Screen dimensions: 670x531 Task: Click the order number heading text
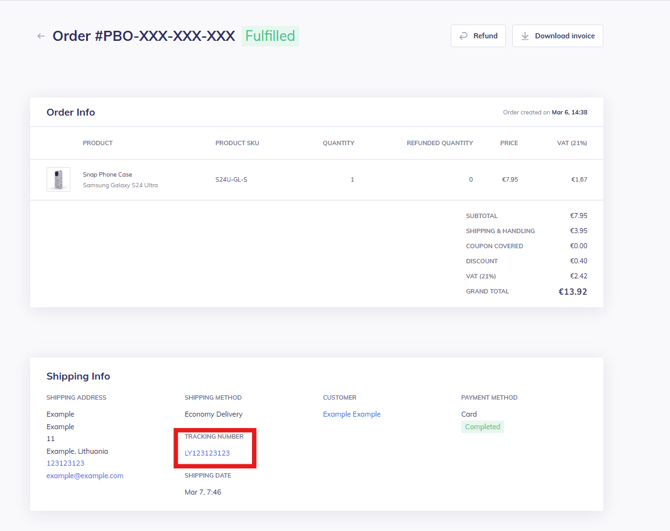143,36
